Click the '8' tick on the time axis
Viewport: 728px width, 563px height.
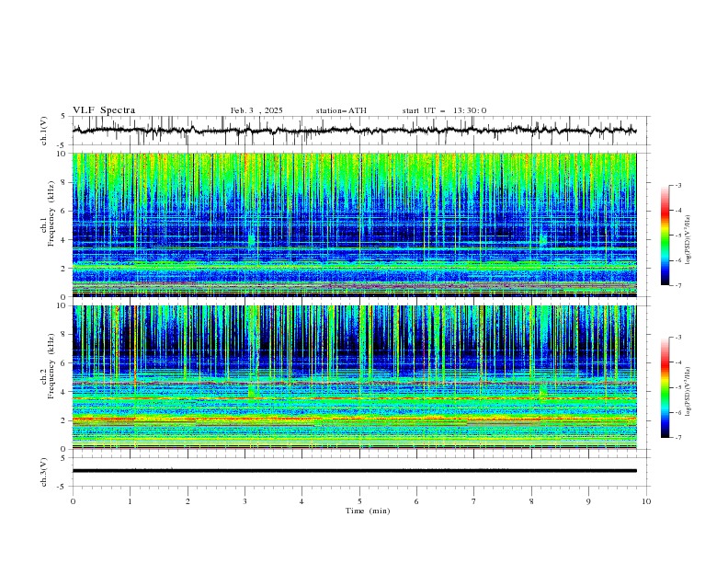[531, 501]
